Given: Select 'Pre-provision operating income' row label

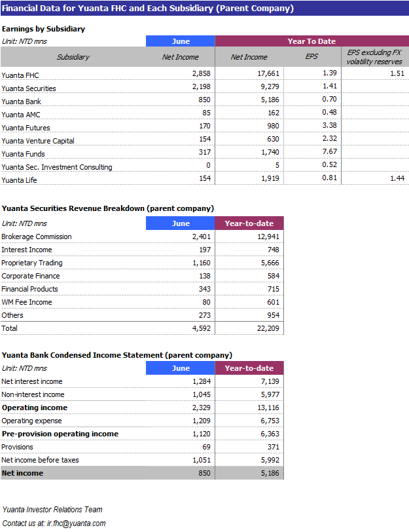Looking at the screenshot, I should click(x=60, y=434).
